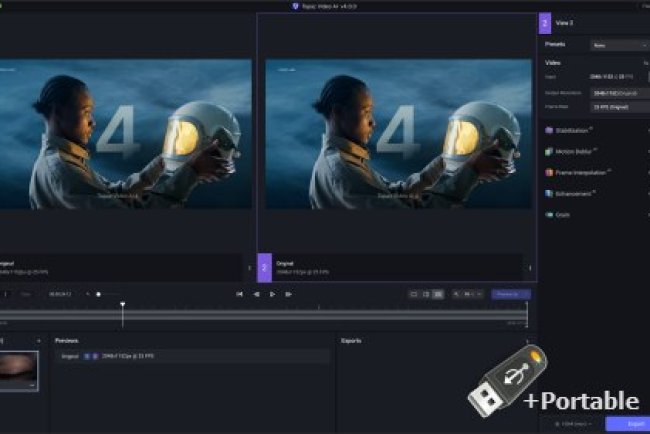Click the right View 2 video preview pane
Image resolution: width=650 pixels, height=434 pixels.
pos(398,134)
